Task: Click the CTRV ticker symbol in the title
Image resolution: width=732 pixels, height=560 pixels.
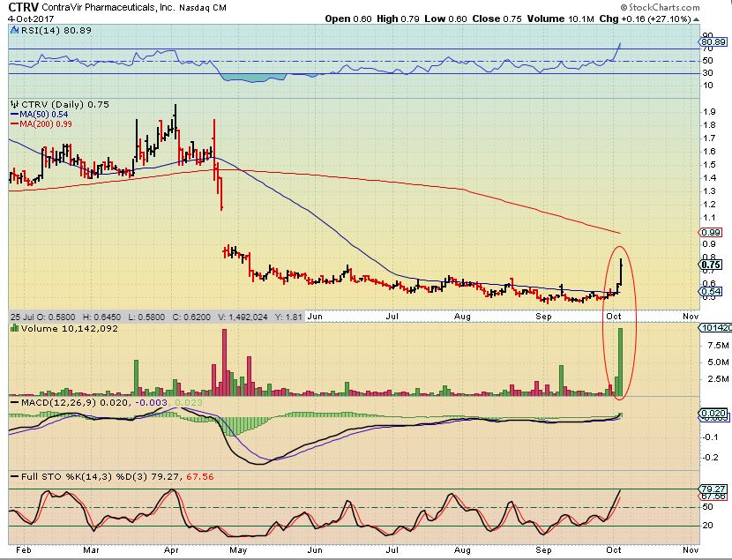Action: pyautogui.click(x=24, y=7)
